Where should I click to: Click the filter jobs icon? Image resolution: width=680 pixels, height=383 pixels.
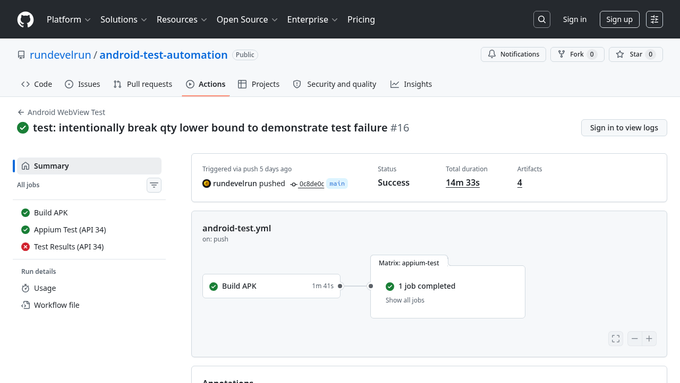(154, 185)
